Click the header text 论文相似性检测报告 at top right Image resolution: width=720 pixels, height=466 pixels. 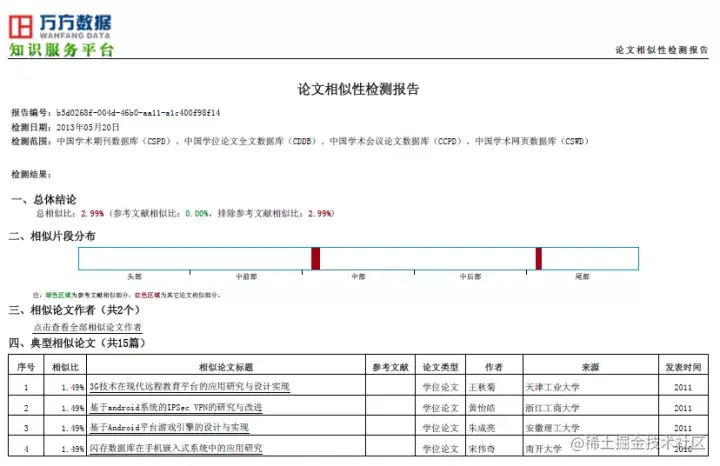pos(662,50)
